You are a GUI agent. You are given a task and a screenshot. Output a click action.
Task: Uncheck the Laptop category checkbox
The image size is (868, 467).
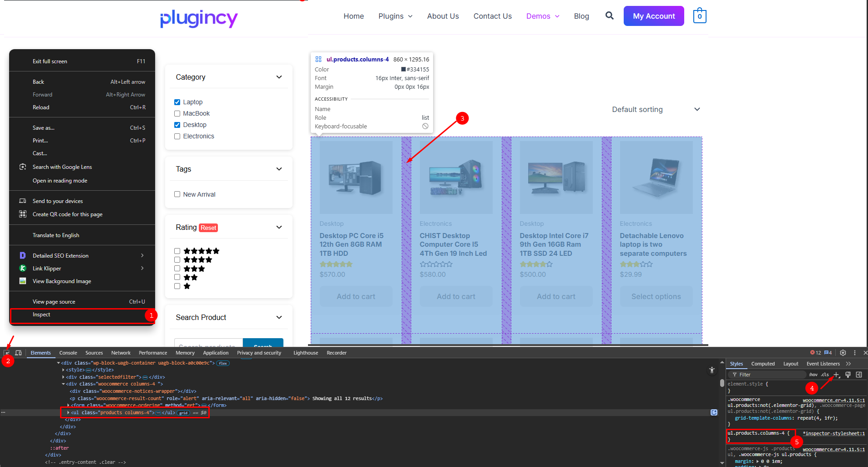pos(177,102)
